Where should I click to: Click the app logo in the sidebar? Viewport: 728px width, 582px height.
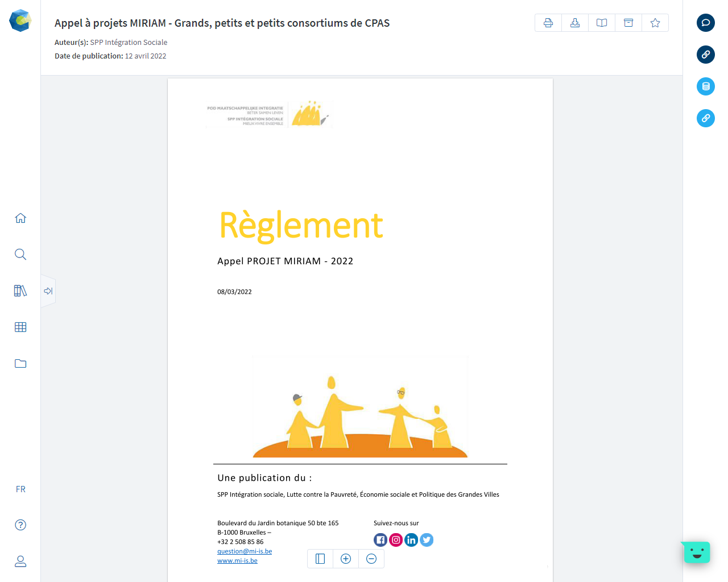(x=20, y=20)
